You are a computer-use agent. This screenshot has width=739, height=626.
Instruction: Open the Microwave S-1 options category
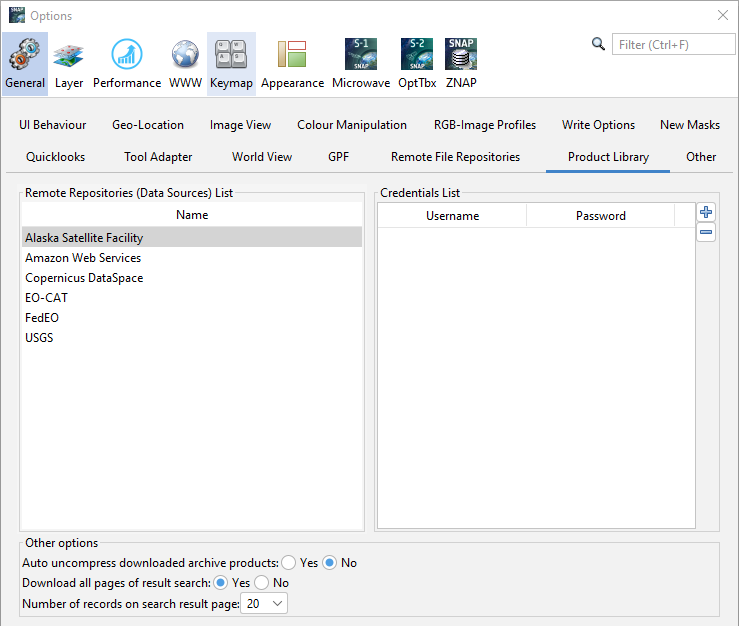361,63
